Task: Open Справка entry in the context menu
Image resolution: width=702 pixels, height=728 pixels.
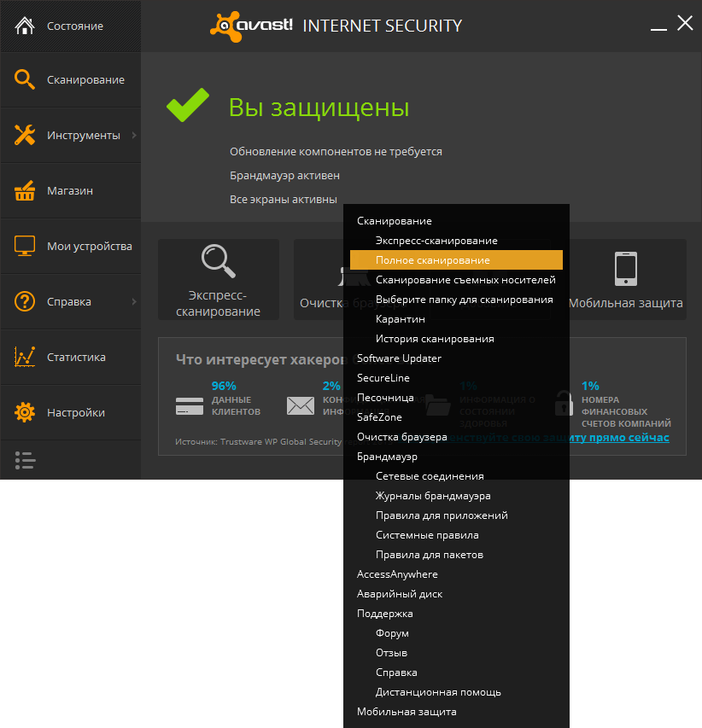Action: click(x=456, y=673)
